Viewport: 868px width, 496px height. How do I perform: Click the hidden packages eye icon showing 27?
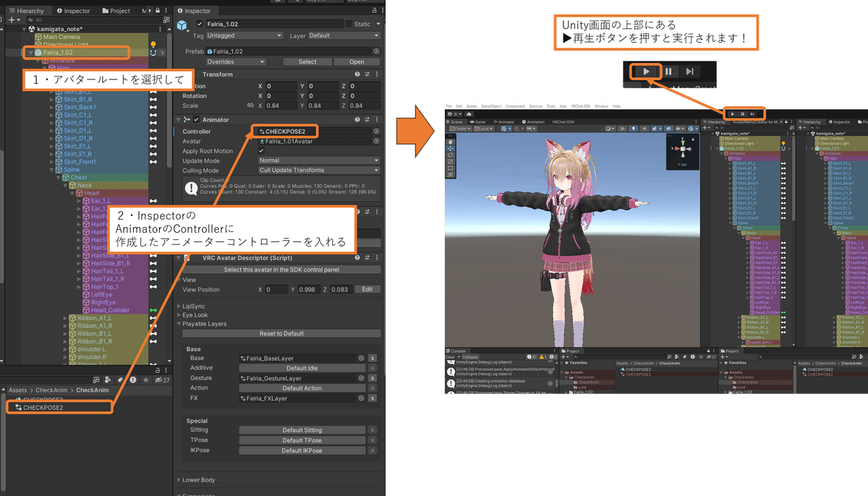(161, 380)
